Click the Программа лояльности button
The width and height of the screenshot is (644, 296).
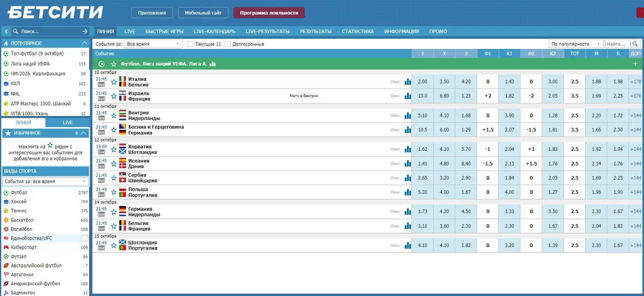(269, 13)
